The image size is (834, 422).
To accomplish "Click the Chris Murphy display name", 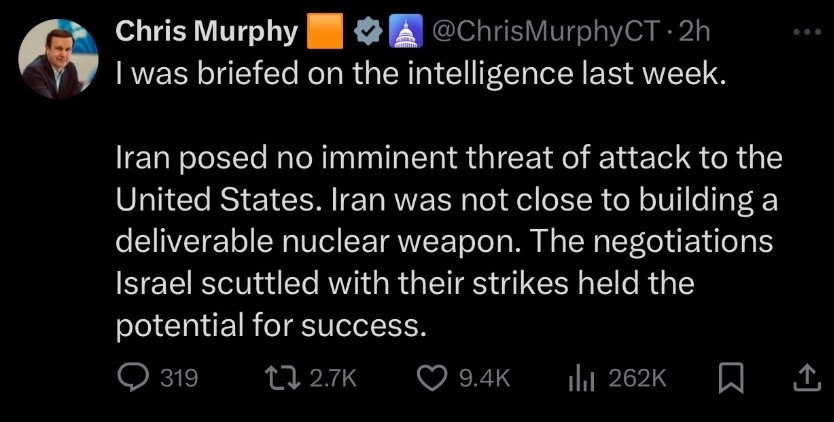I will 207,33.
